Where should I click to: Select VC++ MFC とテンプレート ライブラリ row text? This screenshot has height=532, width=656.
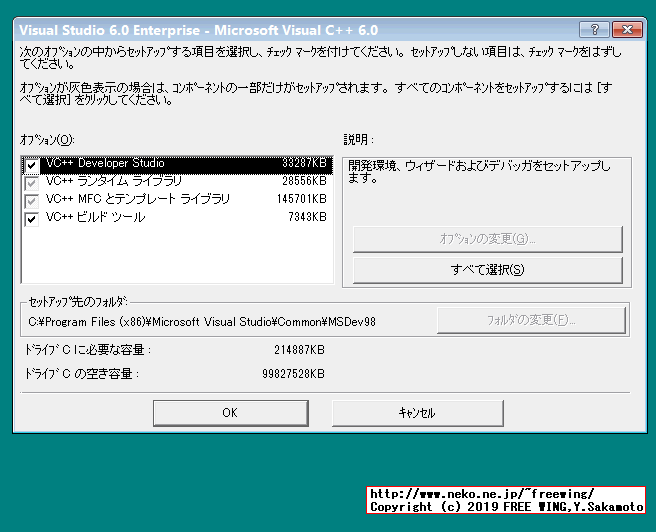138,199
